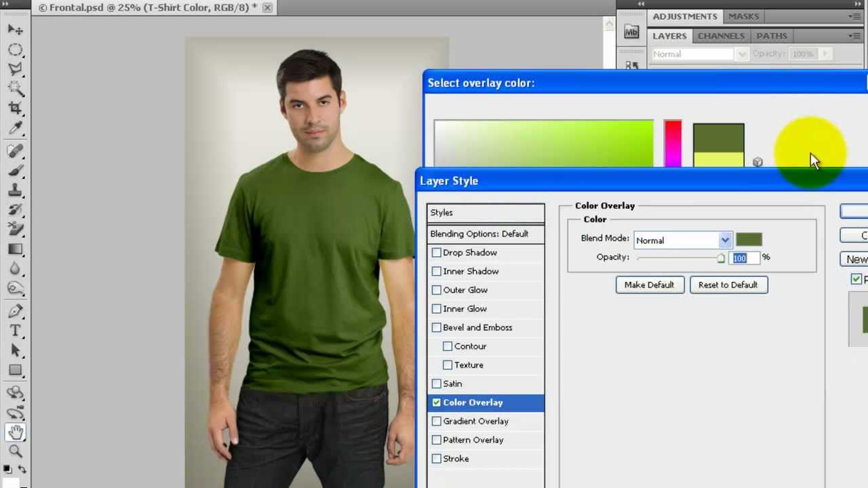Select the Stroke style row label

coord(456,459)
